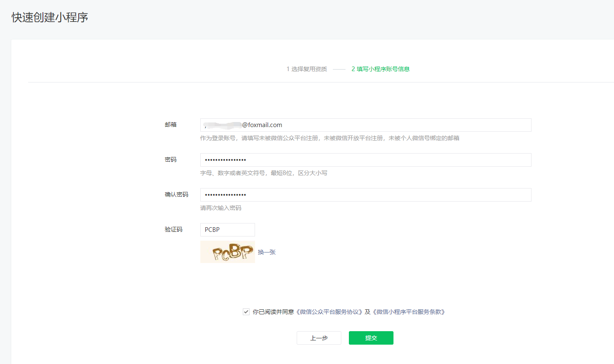Click the PCBP captcha image
This screenshot has height=364, width=614.
coord(227,252)
